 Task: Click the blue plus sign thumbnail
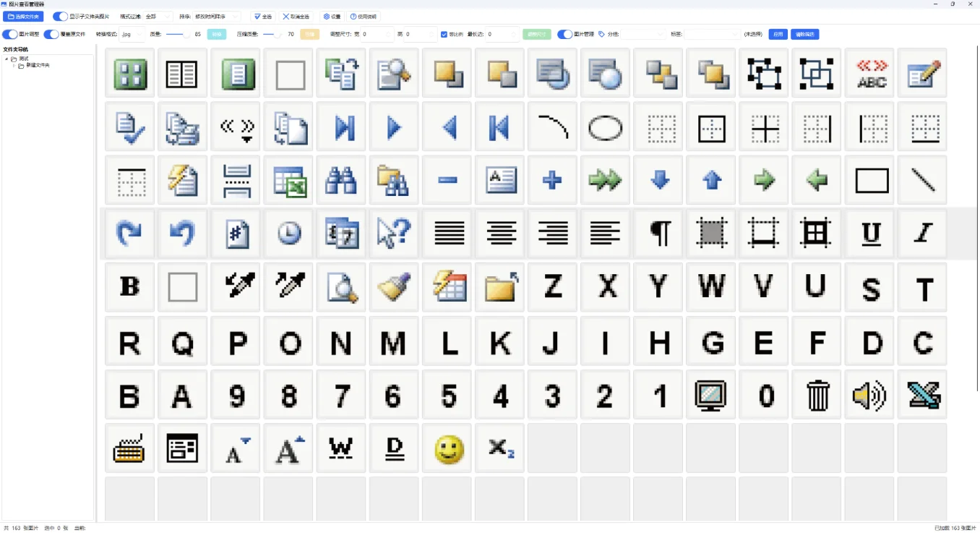pyautogui.click(x=553, y=180)
